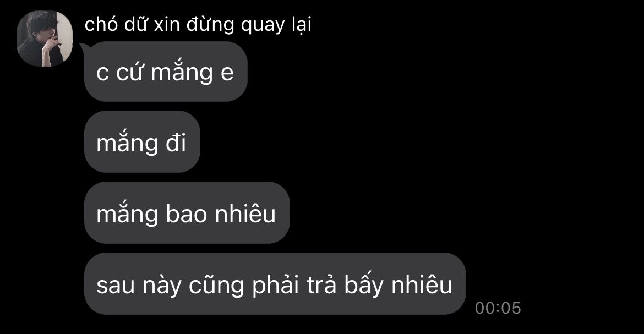Select the message bubble "c cứ mắng e"
This screenshot has height=334, width=644.
point(166,72)
